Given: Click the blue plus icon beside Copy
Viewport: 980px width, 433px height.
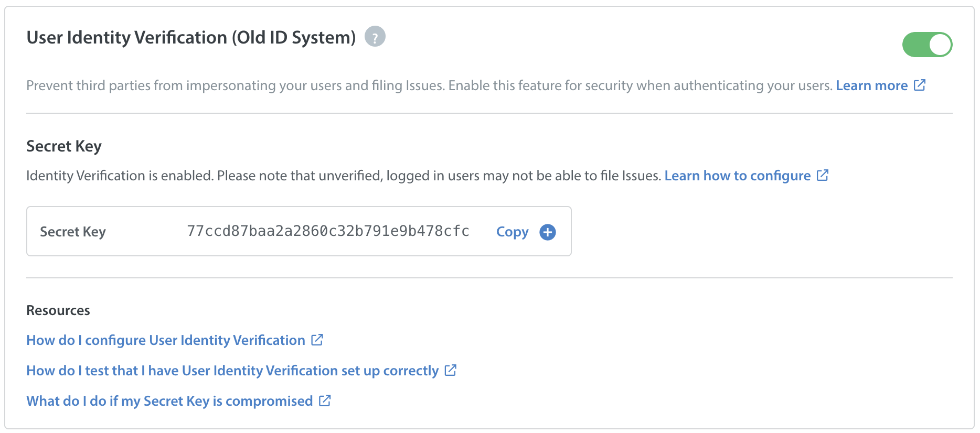Looking at the screenshot, I should pyautogui.click(x=548, y=232).
